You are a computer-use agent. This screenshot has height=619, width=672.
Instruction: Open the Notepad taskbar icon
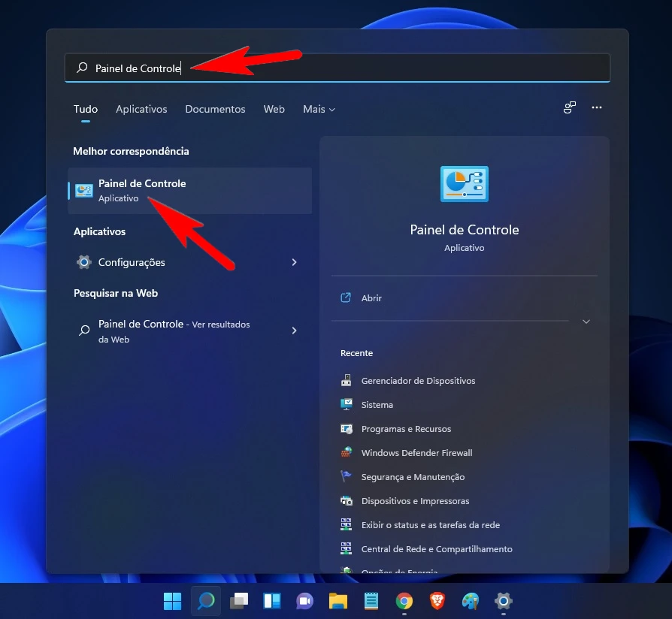pos(371,601)
